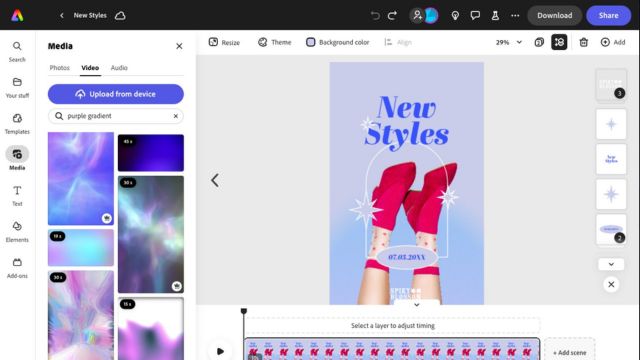This screenshot has width=640, height=360.
Task: Delete with the trash icon
Action: (x=584, y=42)
